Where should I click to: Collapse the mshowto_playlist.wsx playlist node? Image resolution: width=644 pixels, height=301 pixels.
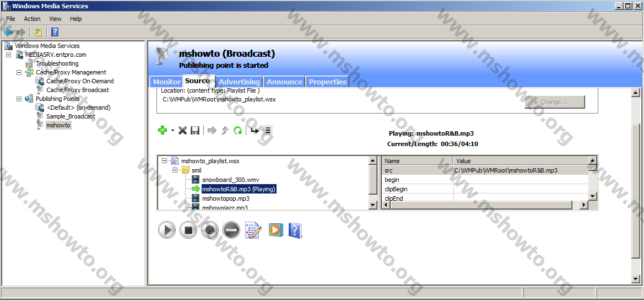pos(165,161)
